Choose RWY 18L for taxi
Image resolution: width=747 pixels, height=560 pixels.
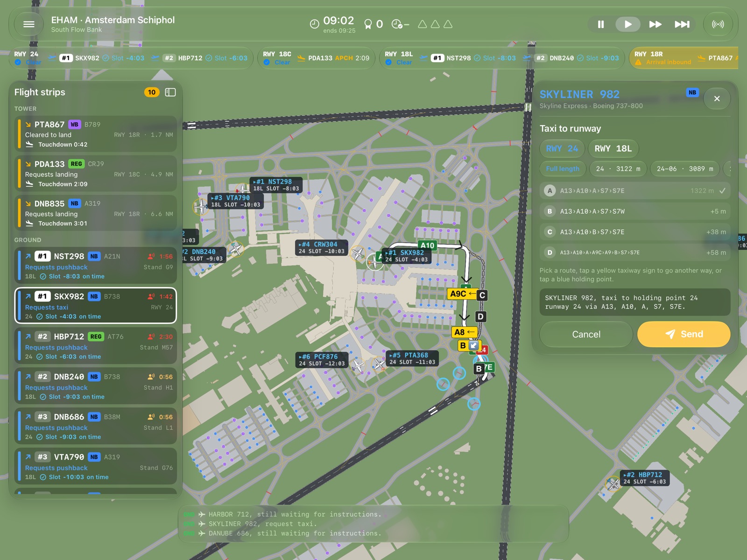pyautogui.click(x=613, y=148)
